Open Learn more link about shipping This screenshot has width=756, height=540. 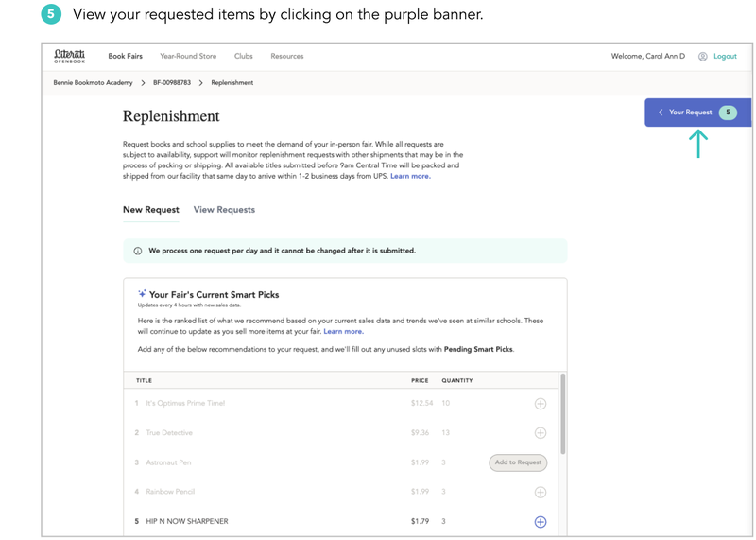coord(410,176)
